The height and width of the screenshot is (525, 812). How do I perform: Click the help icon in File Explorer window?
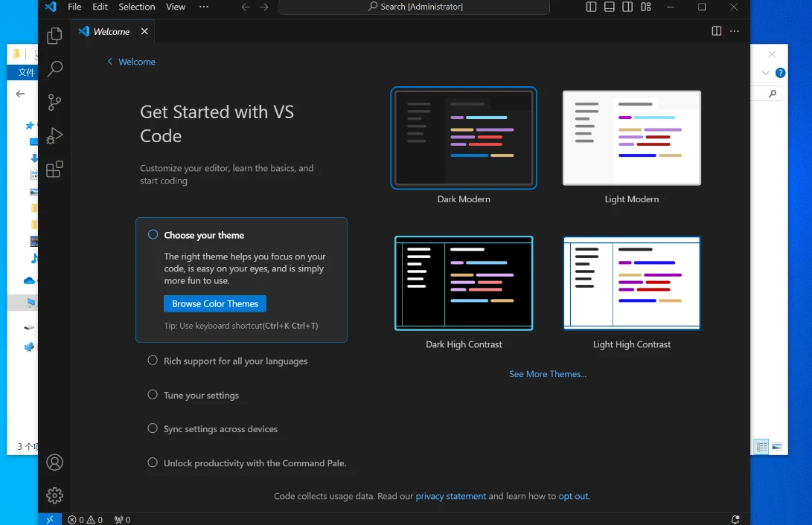(x=781, y=73)
